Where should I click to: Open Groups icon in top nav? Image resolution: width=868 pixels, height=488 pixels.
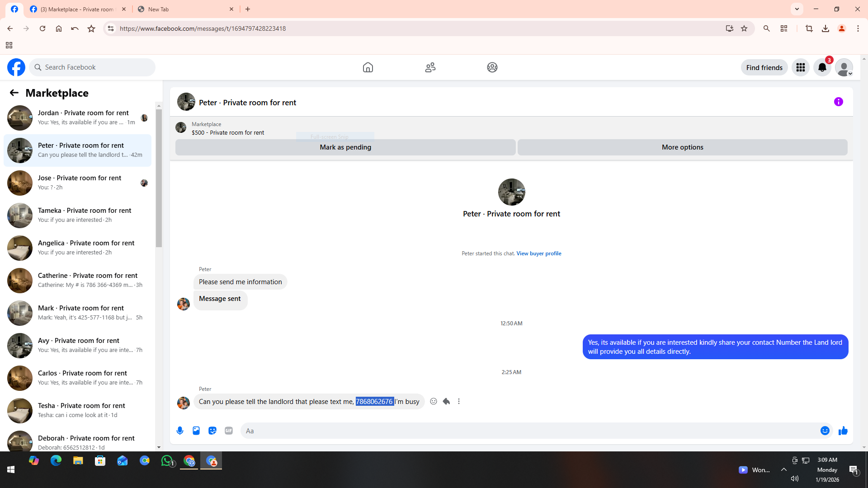(492, 67)
